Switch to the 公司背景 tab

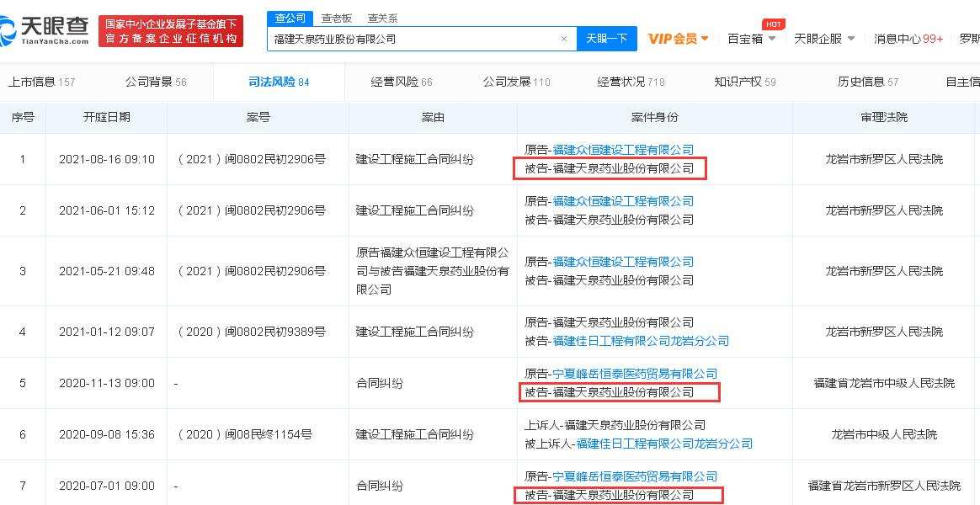(x=156, y=82)
